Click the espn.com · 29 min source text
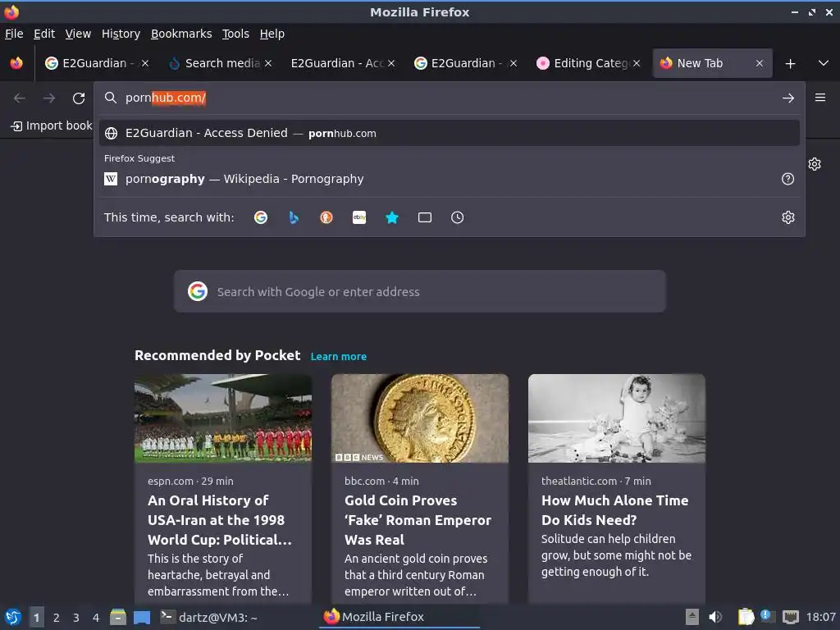This screenshot has width=840, height=630. (x=190, y=481)
